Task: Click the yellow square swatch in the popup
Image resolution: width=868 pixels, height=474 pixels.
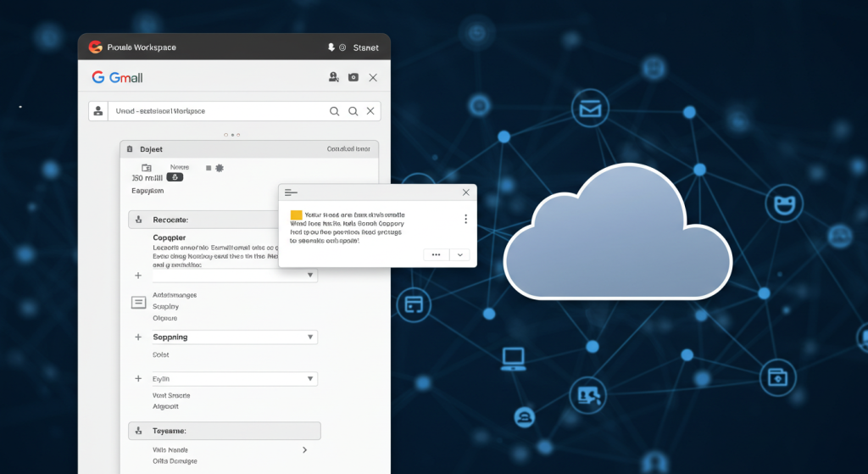Action: (x=296, y=215)
